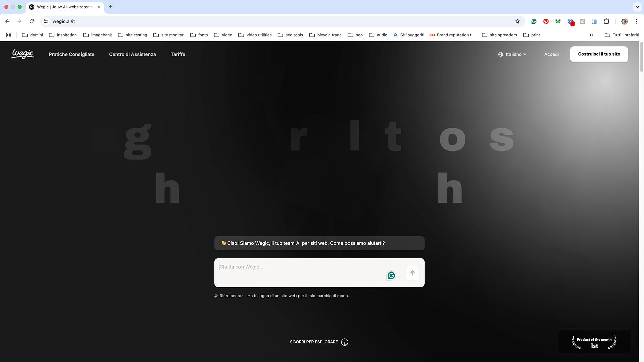Click the Accedi login link
Screen dimensions: 644x362
551,54
